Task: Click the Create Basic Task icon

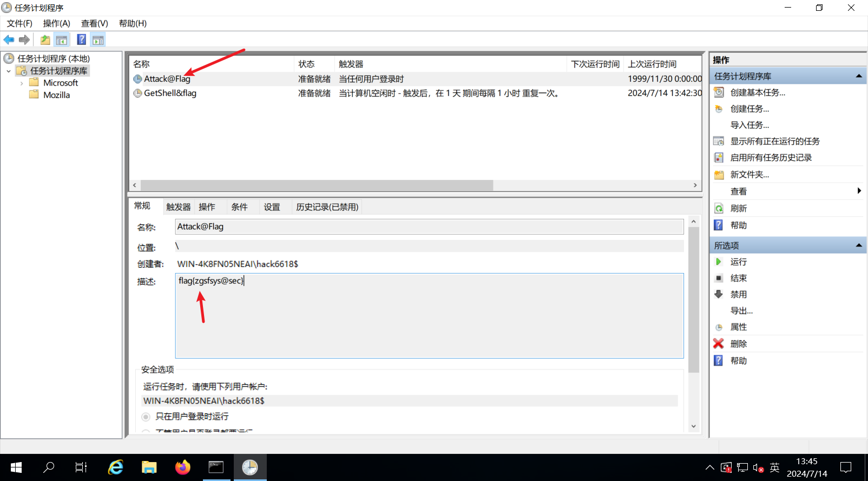Action: [719, 93]
